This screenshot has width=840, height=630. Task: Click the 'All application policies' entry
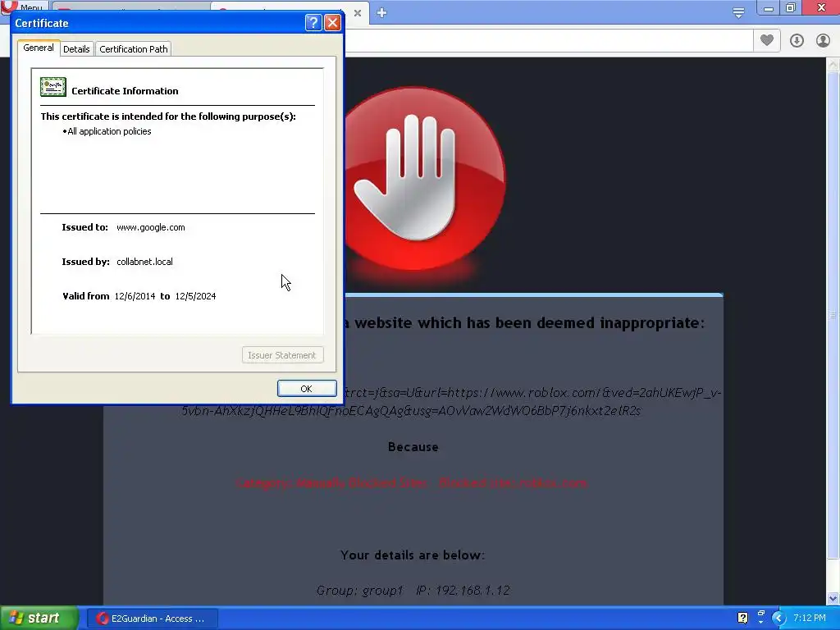[109, 131]
